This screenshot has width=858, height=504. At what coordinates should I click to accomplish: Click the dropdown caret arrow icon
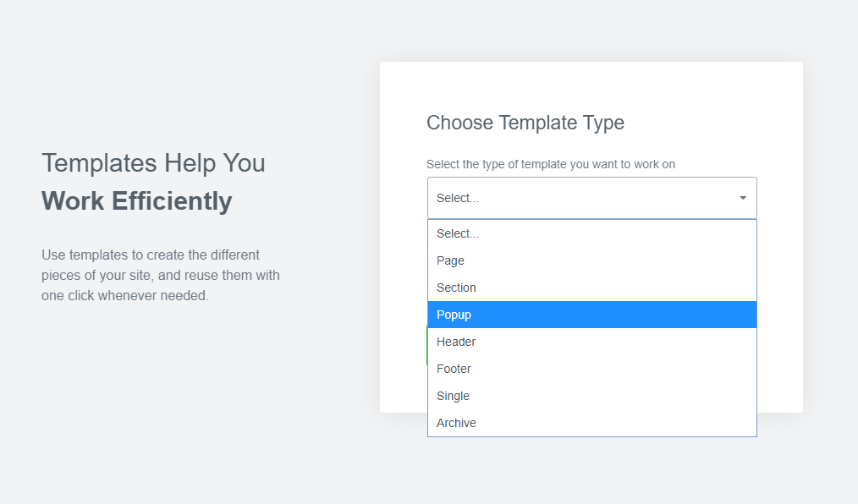pyautogui.click(x=743, y=198)
